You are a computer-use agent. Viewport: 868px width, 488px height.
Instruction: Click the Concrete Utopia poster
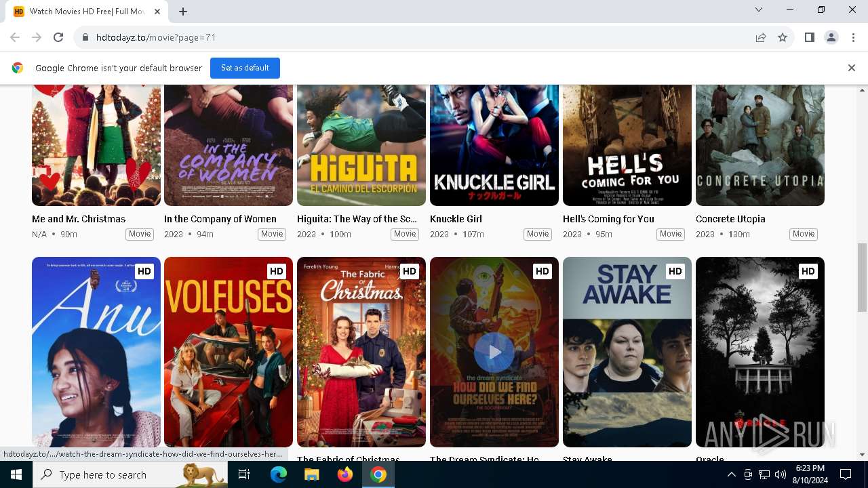[x=760, y=145]
